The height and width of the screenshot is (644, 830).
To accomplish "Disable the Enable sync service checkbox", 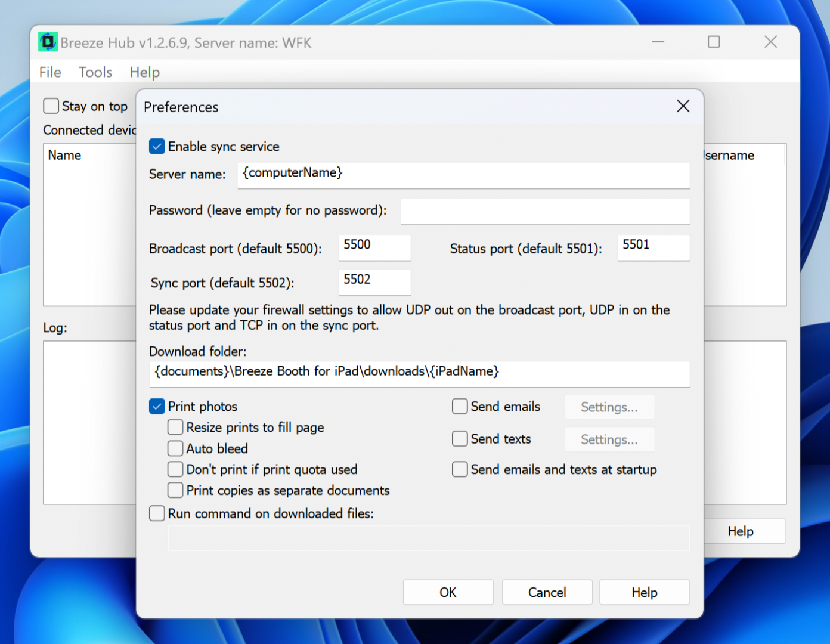I will click(x=157, y=147).
